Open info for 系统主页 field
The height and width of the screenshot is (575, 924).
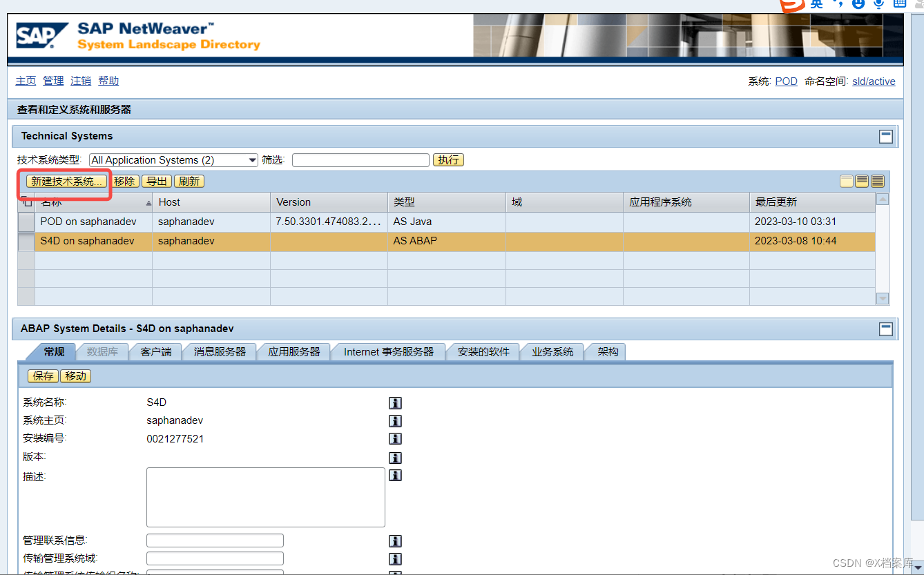coord(395,421)
